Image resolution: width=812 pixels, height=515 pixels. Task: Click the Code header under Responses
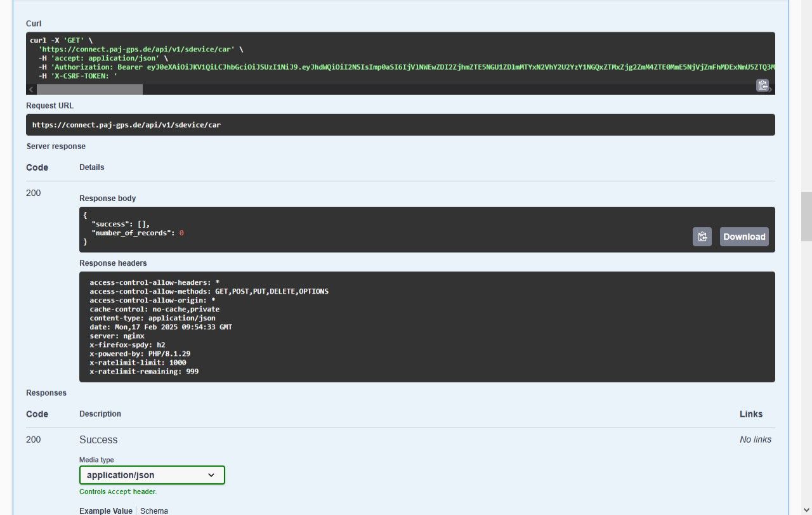[37, 414]
